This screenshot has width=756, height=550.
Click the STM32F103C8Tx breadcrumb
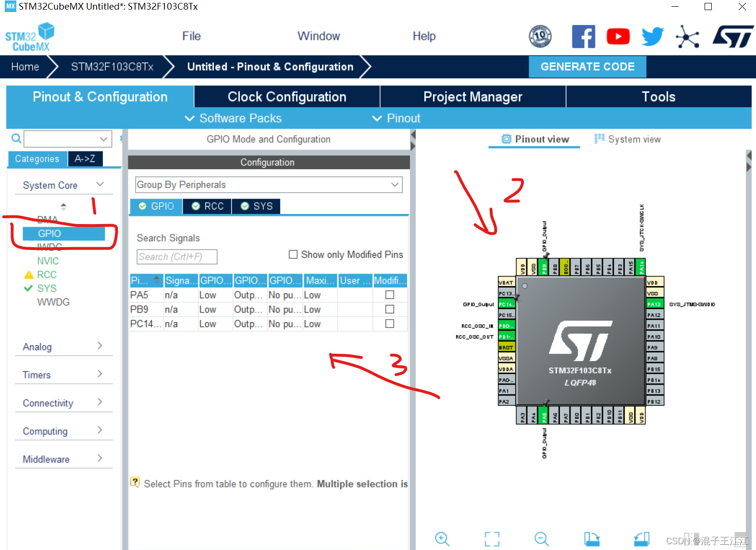tap(112, 67)
